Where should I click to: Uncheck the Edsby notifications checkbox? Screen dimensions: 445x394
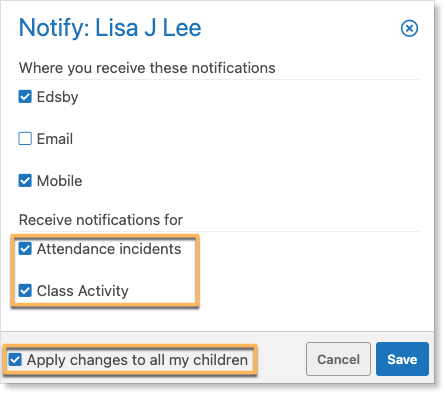pos(25,97)
